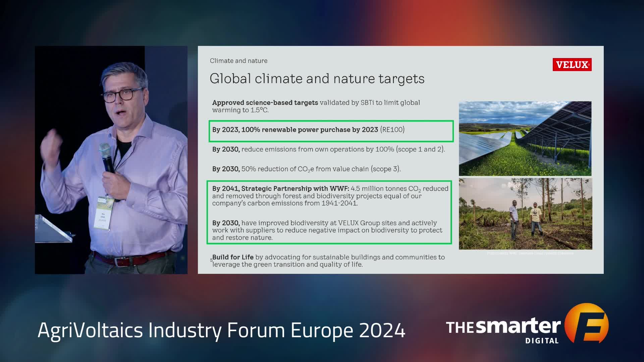Open the solar panels field photo
This screenshot has height=362, width=644.
coord(525,138)
